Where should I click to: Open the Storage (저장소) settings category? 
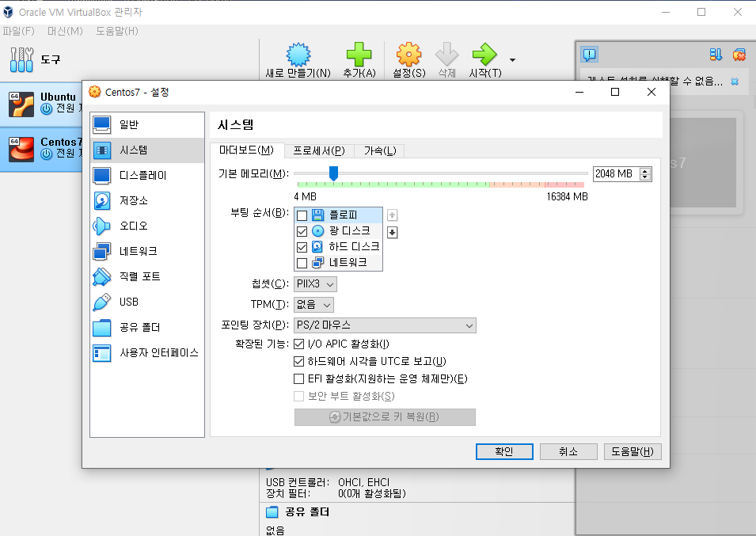pos(147,200)
